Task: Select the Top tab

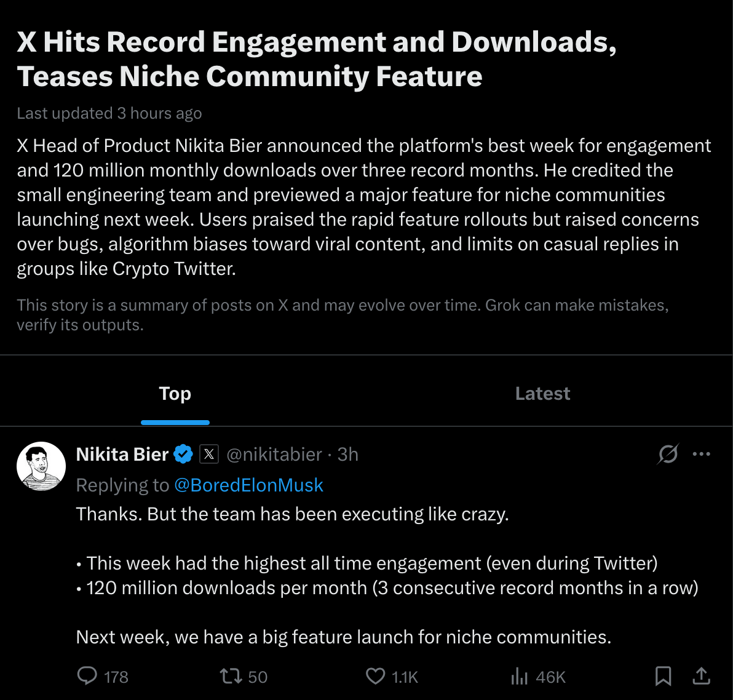Action: pos(175,393)
